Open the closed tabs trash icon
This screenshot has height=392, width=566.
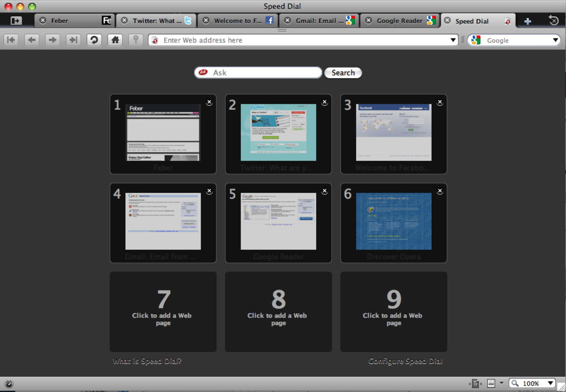[x=553, y=20]
